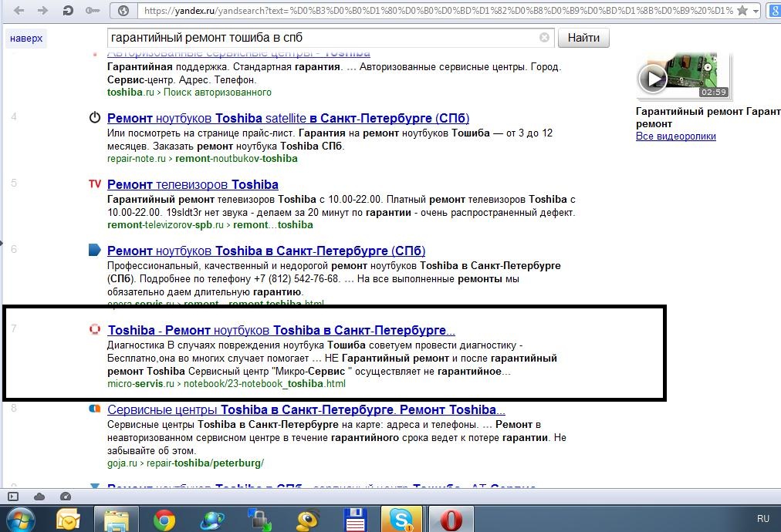The width and height of the screenshot is (781, 532).
Task: Click the RU language indicator in tray
Action: 763,519
